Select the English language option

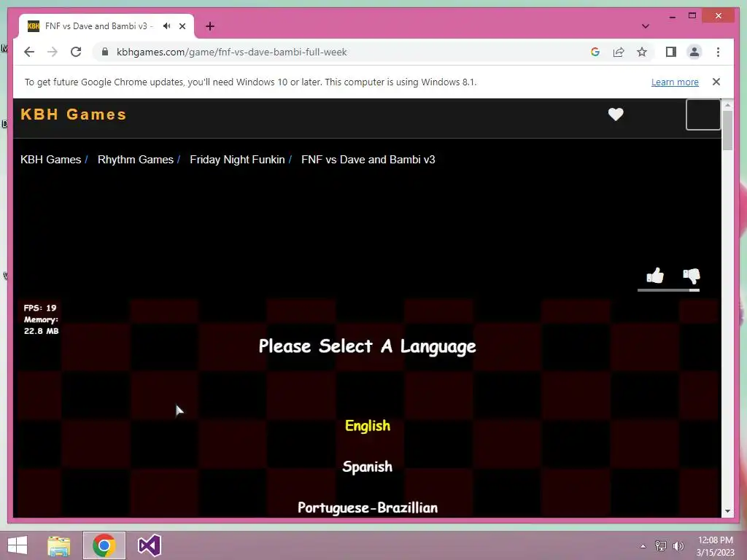(368, 426)
